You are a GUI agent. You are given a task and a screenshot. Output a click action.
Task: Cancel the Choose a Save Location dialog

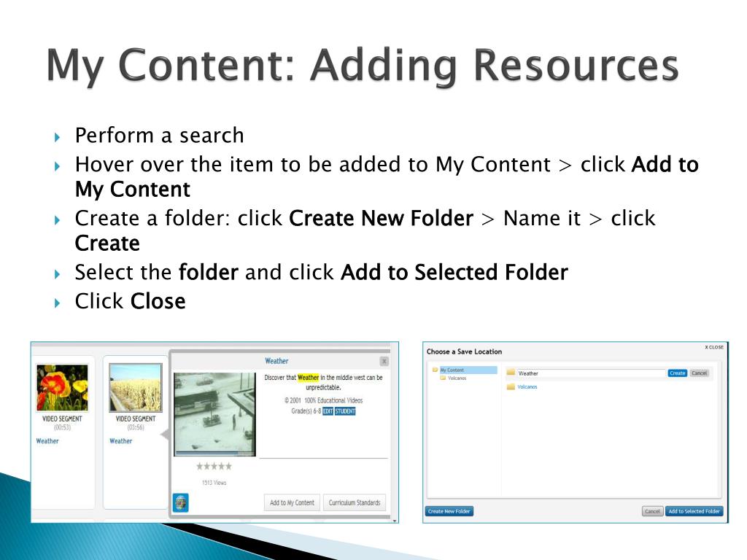[652, 511]
